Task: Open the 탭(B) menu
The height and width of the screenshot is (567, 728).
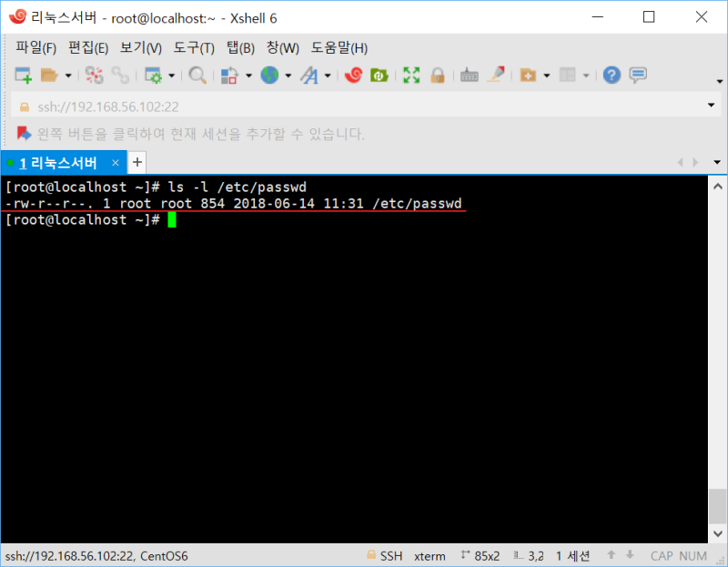Action: [240, 48]
